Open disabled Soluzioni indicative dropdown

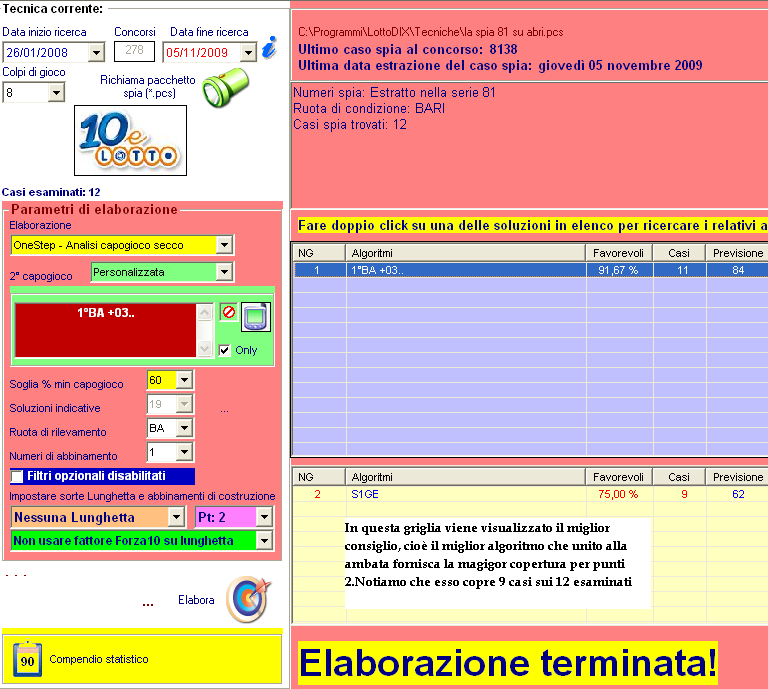point(184,404)
